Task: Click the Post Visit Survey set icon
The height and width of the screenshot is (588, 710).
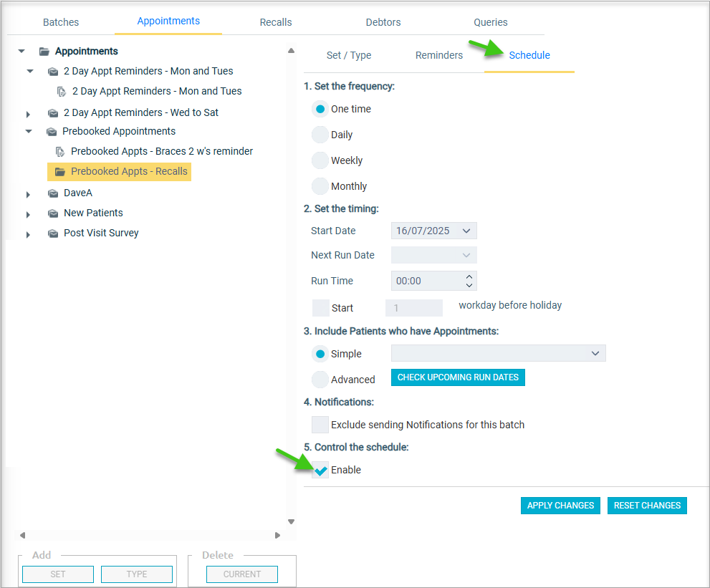Action: pos(53,233)
